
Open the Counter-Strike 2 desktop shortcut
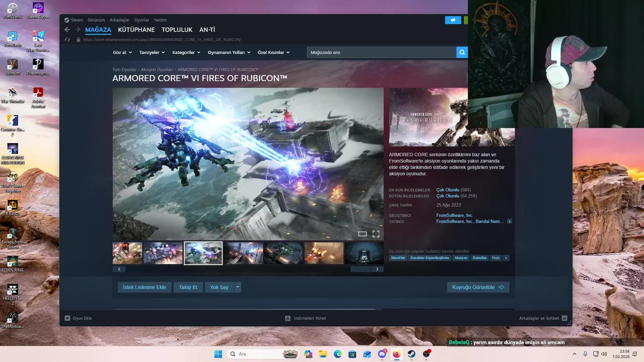point(13,126)
